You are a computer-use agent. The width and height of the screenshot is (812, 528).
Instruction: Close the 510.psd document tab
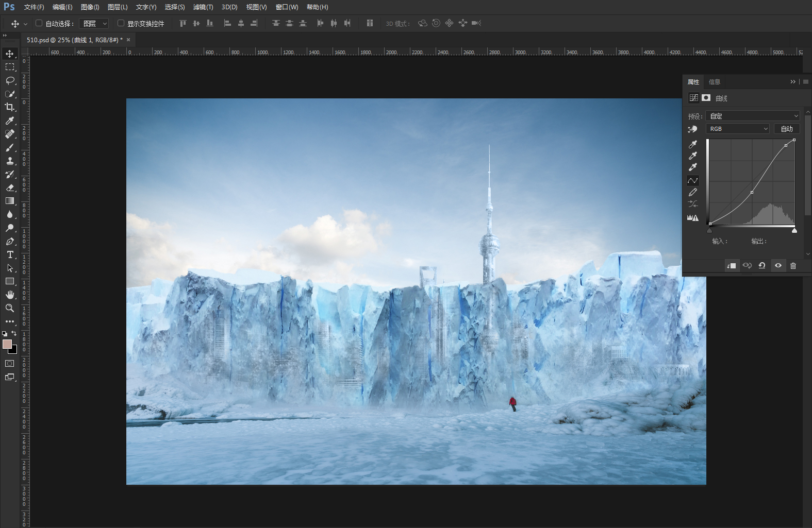[x=128, y=40]
